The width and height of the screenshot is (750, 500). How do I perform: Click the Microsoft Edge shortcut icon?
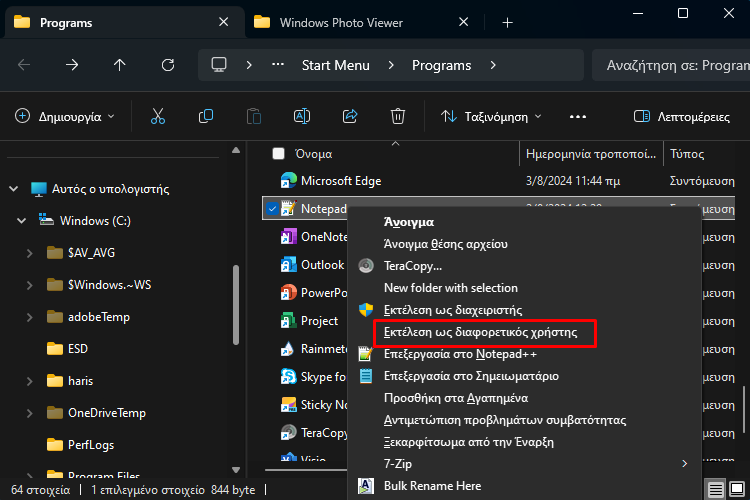pos(288,181)
